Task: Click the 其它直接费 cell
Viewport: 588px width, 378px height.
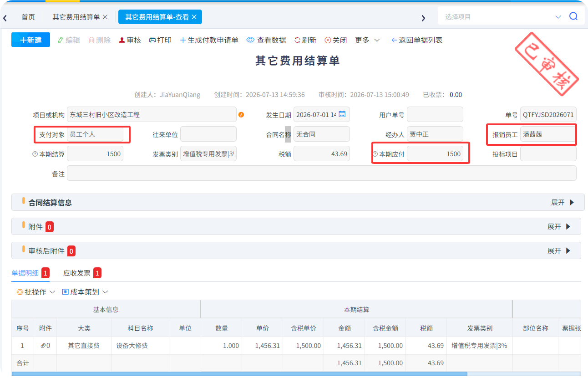Action: (84, 346)
